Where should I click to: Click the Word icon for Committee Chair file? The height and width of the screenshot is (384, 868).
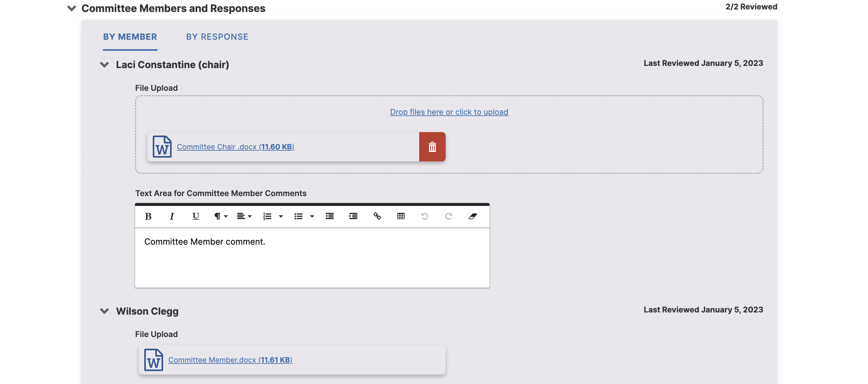click(x=162, y=147)
